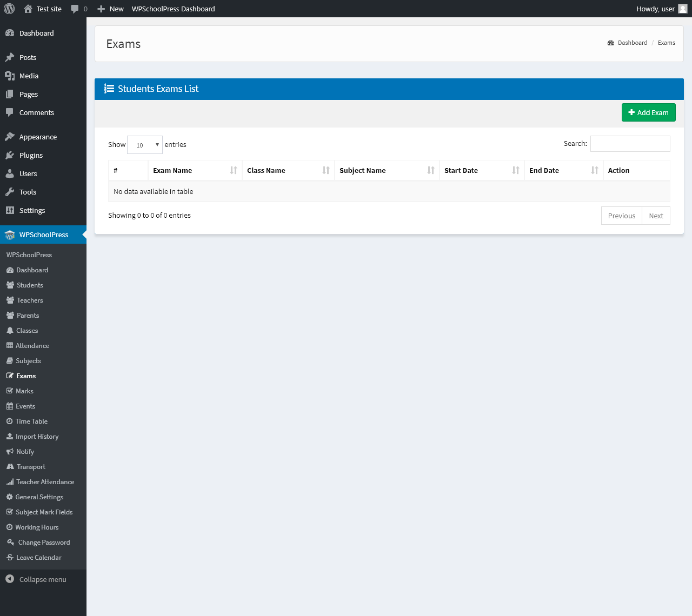This screenshot has height=616, width=692.
Task: Open the Show entries count dropdown
Action: click(145, 145)
